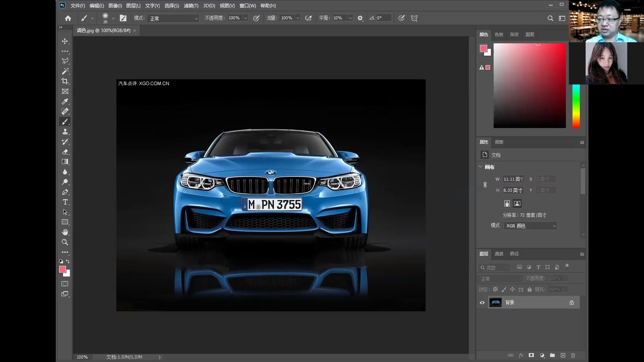Create new fill or adjustment layer

pos(542,355)
